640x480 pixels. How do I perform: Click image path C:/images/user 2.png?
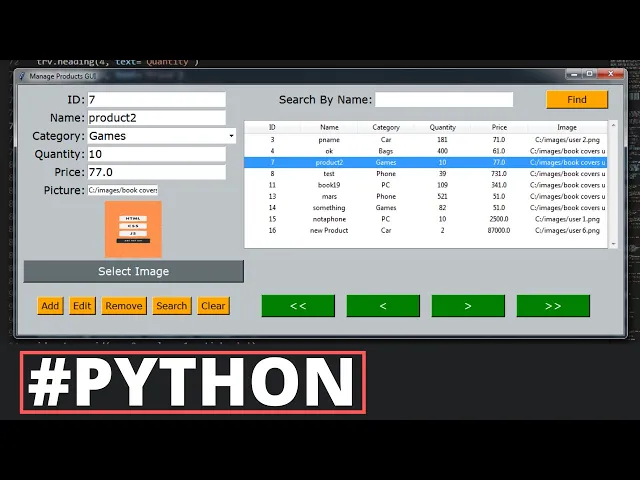click(567, 140)
